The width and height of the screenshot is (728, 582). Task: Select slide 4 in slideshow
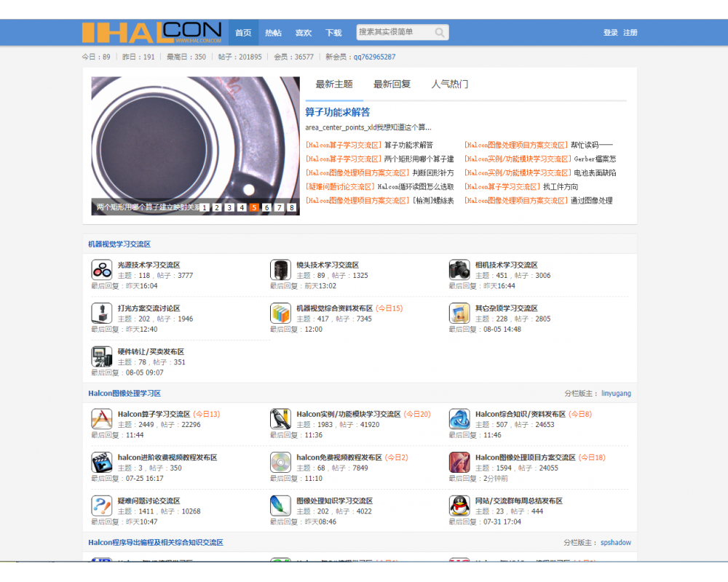click(242, 207)
